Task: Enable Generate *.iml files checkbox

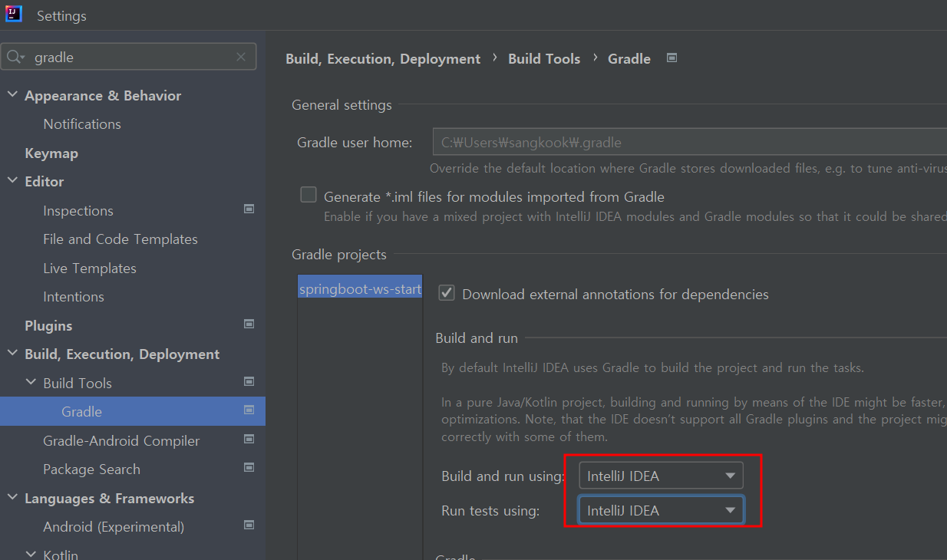Action: pyautogui.click(x=309, y=195)
